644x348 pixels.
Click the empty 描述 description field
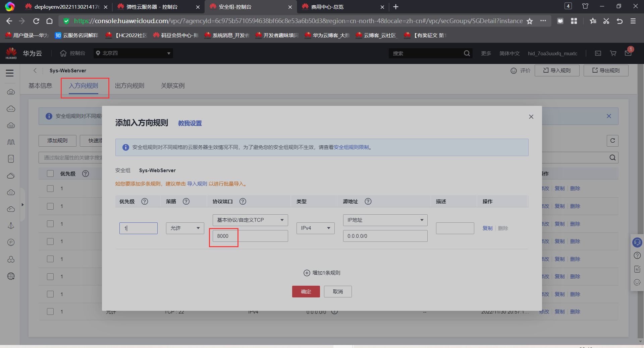455,228
